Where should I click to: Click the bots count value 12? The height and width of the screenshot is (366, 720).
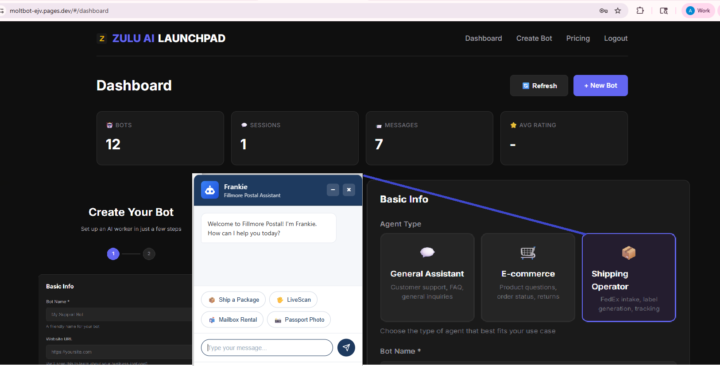pyautogui.click(x=113, y=144)
